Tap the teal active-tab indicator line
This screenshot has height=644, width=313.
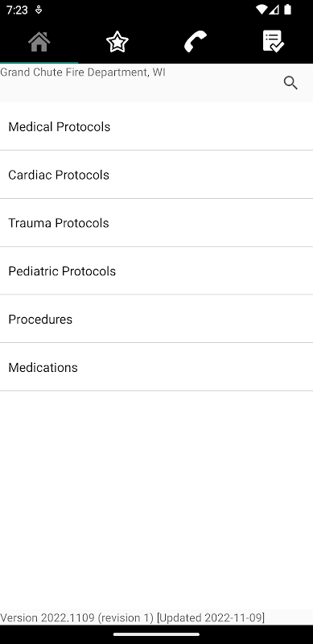click(39, 63)
